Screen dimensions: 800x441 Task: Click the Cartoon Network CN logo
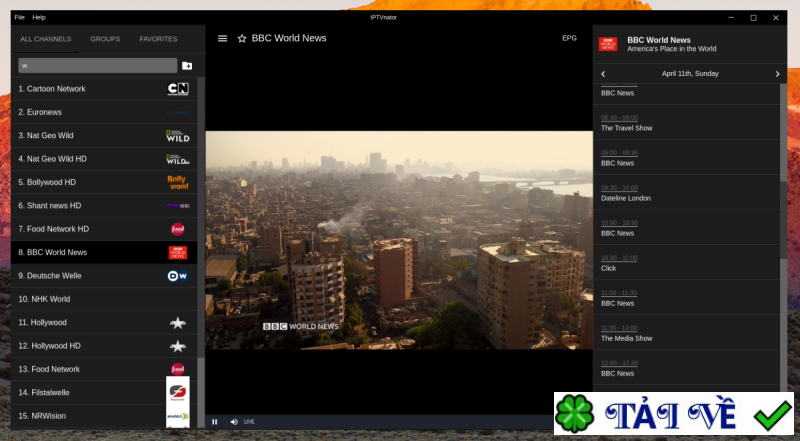click(x=178, y=89)
